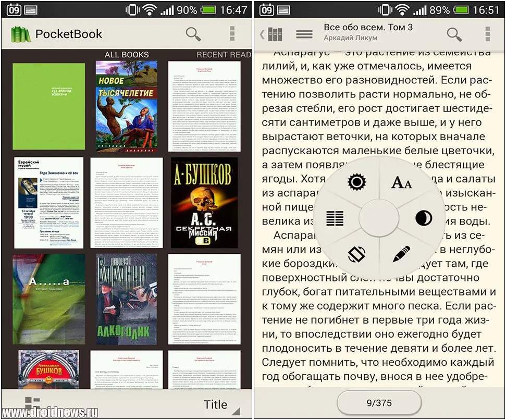Image resolution: width=506 pixels, height=420 pixels.
Task: Open the 'Еврейский музей' document thumbnail
Action: click(x=49, y=203)
